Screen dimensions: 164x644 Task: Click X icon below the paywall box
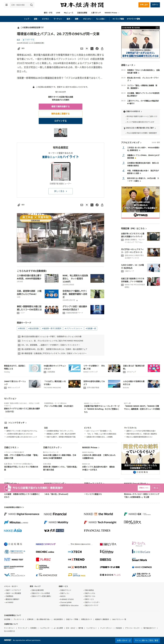tap(92, 205)
